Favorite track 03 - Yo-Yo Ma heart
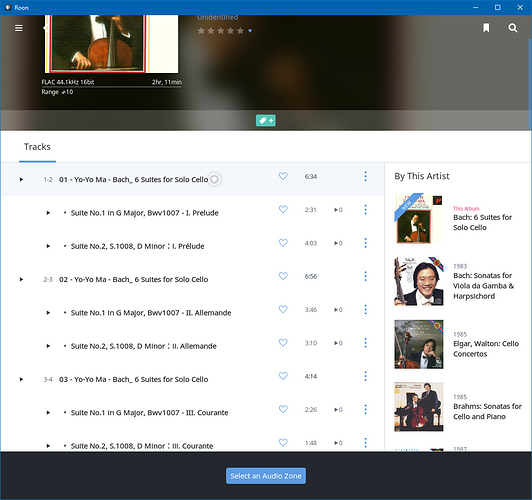532x500 pixels. click(283, 376)
